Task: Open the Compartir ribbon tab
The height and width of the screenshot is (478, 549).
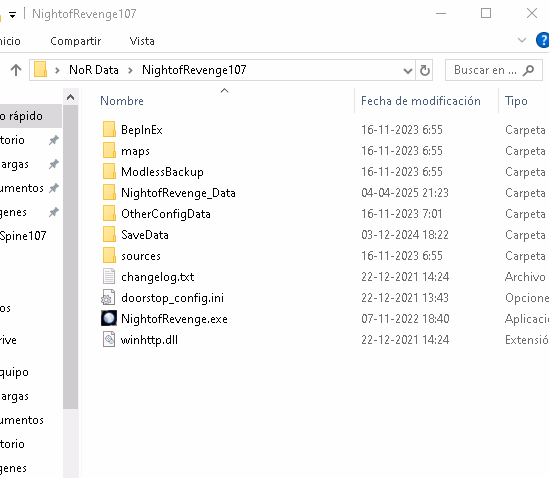Action: click(x=76, y=41)
